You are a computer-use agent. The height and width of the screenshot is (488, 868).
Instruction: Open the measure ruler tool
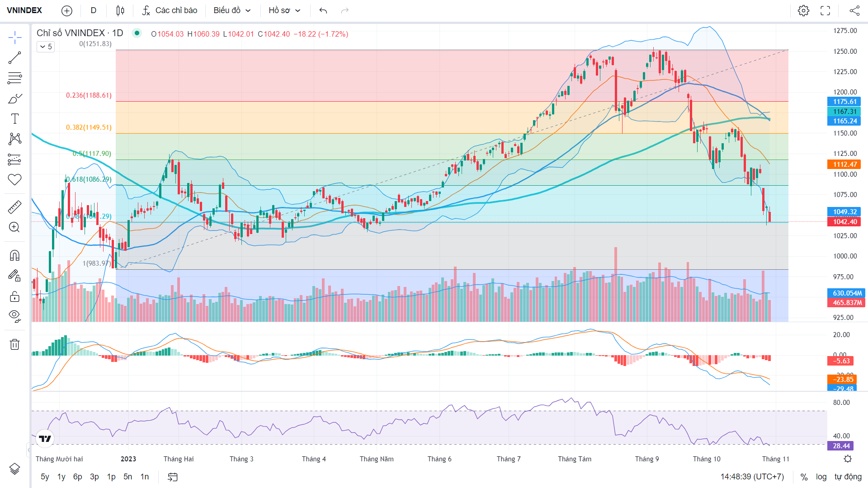click(14, 207)
